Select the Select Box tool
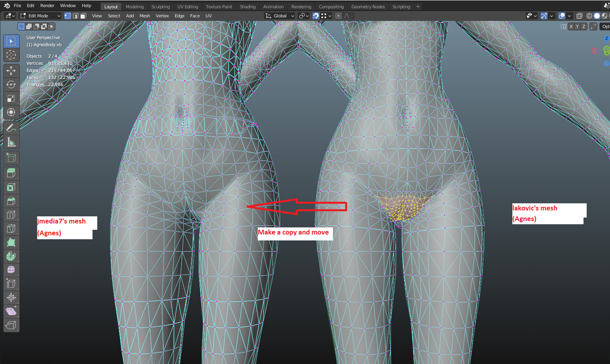610x364 pixels. click(11, 41)
